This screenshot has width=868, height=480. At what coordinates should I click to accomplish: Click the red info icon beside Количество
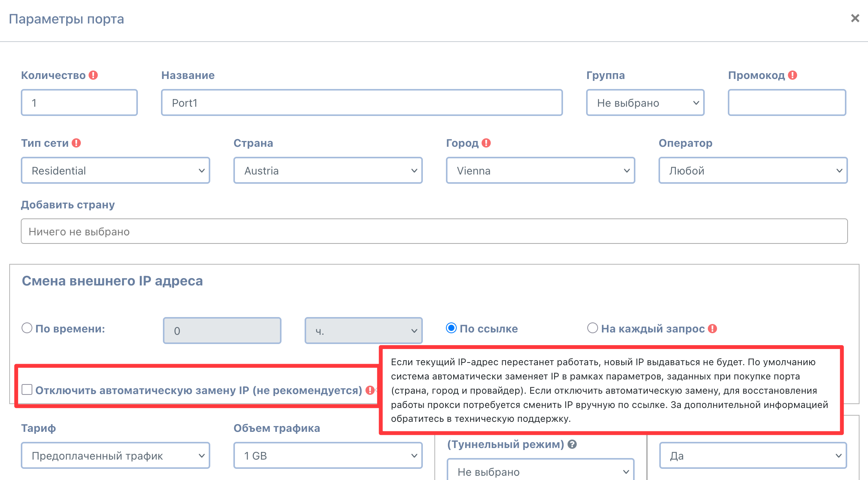pyautogui.click(x=93, y=75)
